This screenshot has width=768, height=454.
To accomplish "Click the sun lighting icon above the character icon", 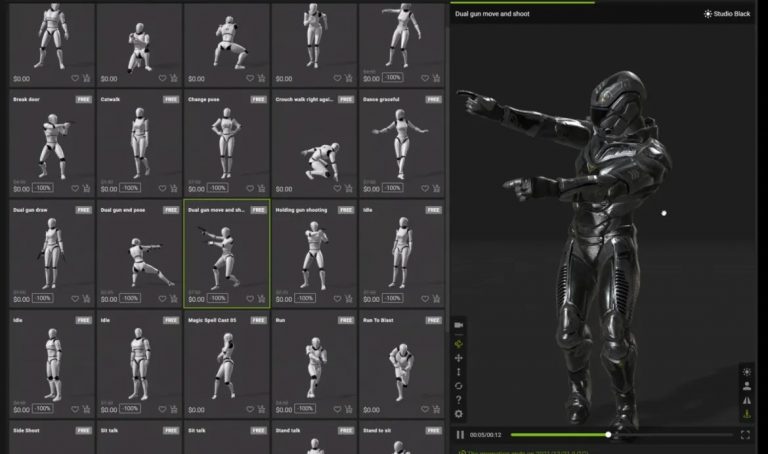I will (x=747, y=372).
